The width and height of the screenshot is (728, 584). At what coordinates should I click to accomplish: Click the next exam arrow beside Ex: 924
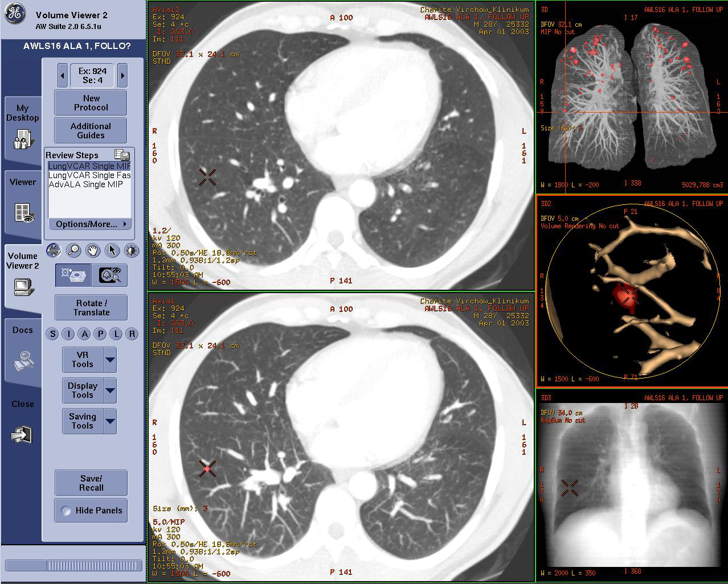coord(122,75)
